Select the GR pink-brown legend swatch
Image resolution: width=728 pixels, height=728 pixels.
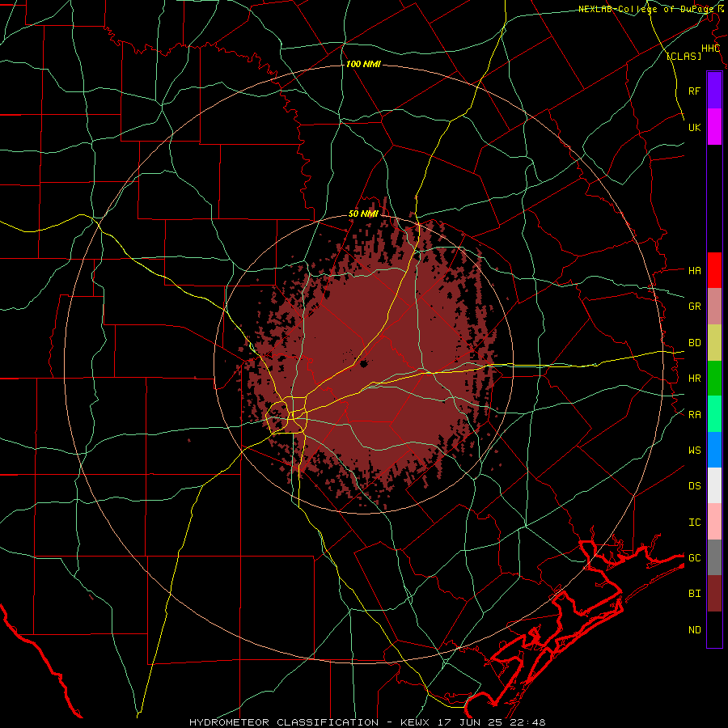714,307
